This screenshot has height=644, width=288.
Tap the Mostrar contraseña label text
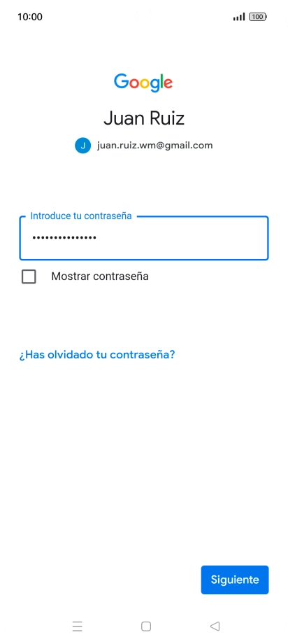point(100,276)
